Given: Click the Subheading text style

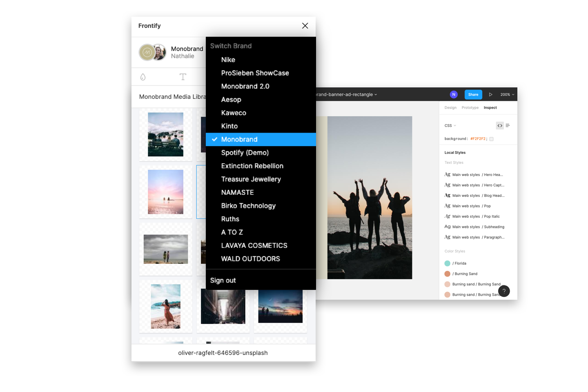Looking at the screenshot, I should click(474, 227).
